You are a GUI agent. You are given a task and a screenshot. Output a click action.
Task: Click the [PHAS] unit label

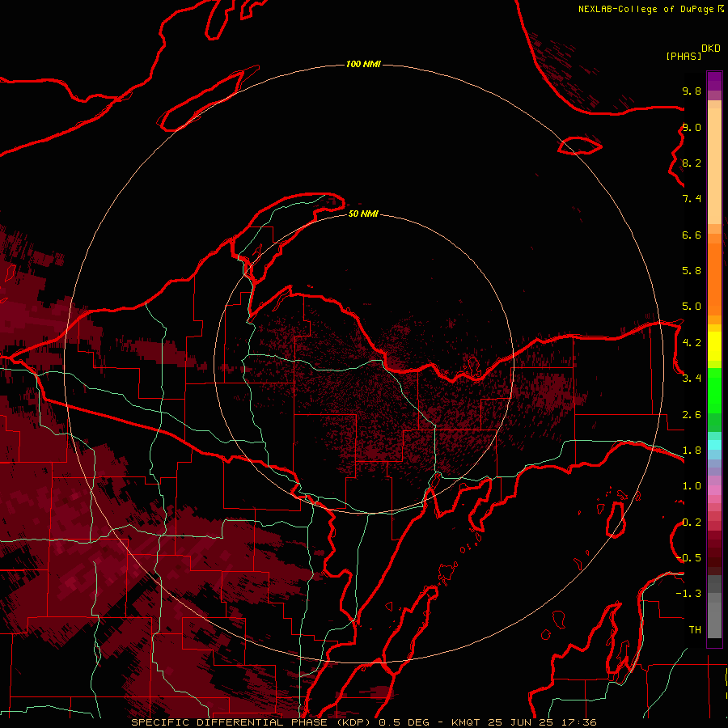(684, 57)
